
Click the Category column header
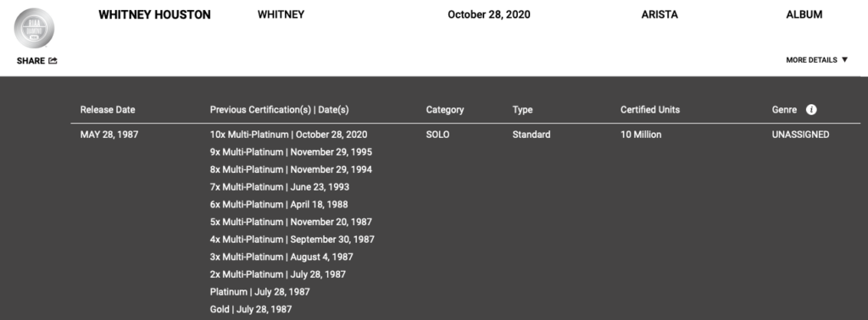pos(445,109)
